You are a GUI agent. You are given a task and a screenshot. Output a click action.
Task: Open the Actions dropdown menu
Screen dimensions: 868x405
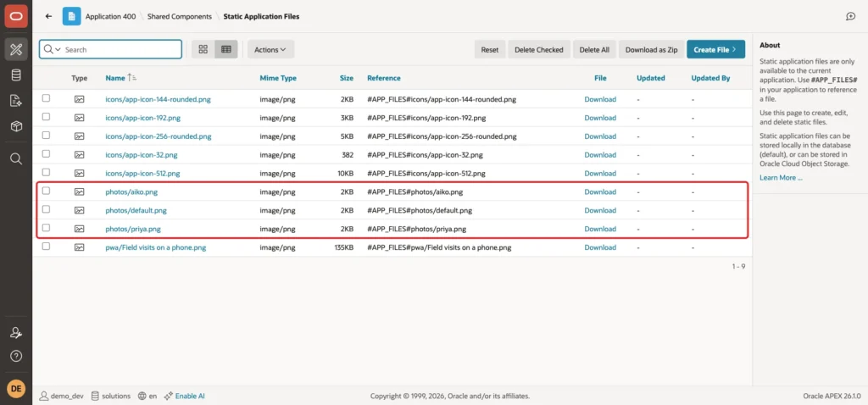point(270,49)
